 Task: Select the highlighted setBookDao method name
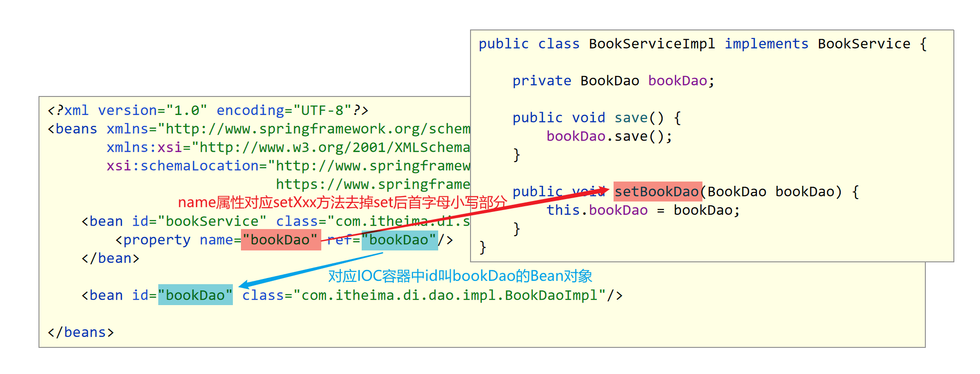[x=657, y=192]
